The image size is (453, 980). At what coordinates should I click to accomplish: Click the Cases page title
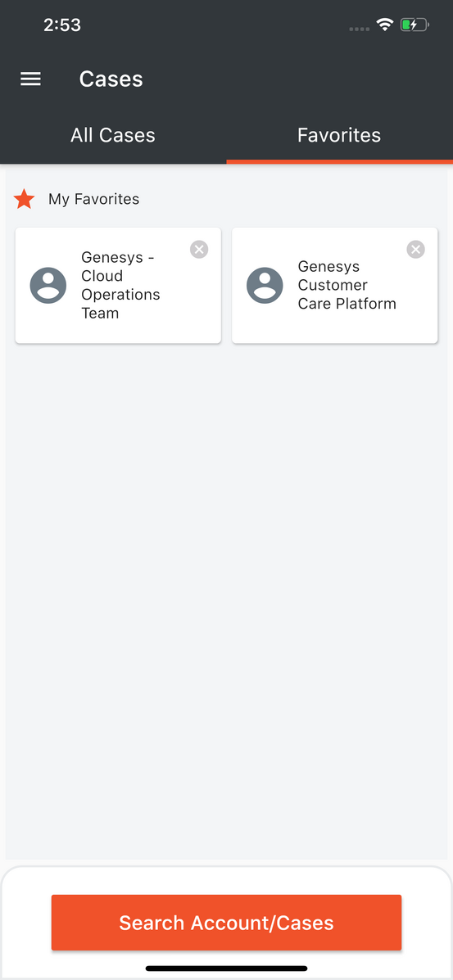coord(111,79)
